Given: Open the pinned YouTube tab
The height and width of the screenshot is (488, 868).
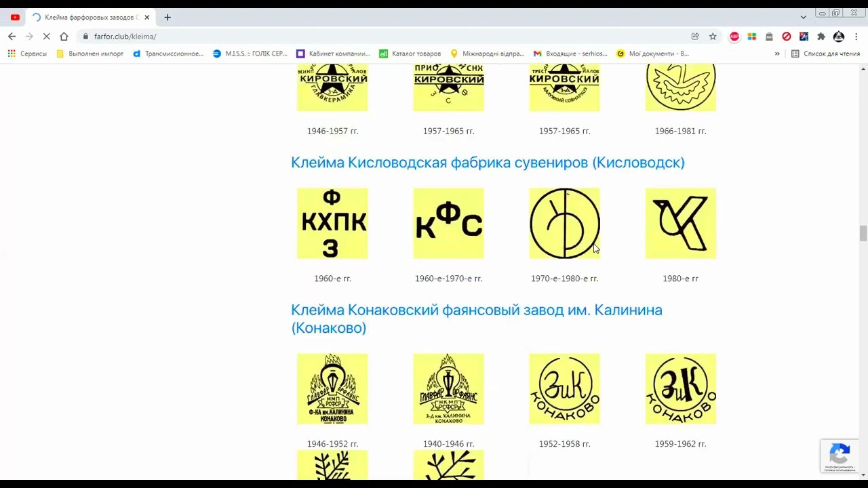Looking at the screenshot, I should click(x=15, y=17).
